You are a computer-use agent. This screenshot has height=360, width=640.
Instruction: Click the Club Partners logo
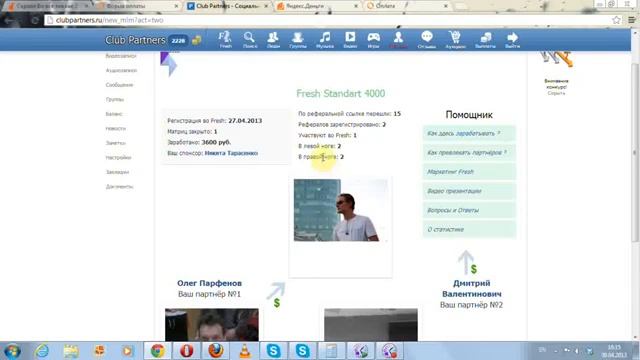(135, 40)
